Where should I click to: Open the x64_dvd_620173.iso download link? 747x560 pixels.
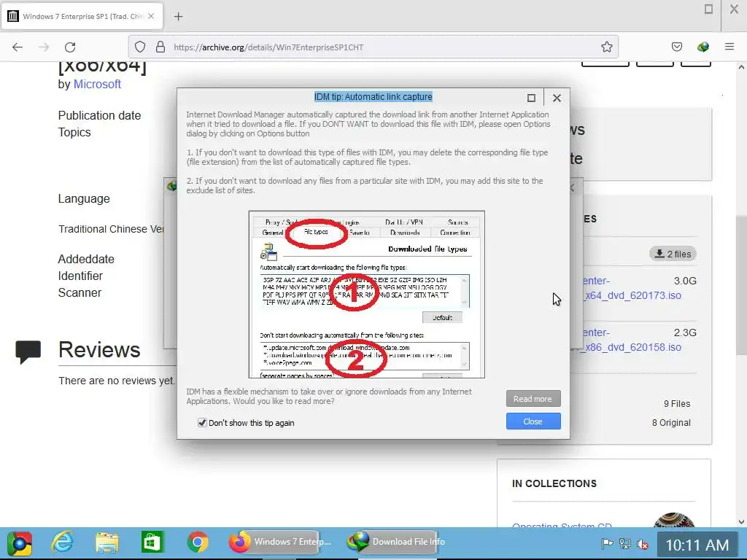point(632,295)
